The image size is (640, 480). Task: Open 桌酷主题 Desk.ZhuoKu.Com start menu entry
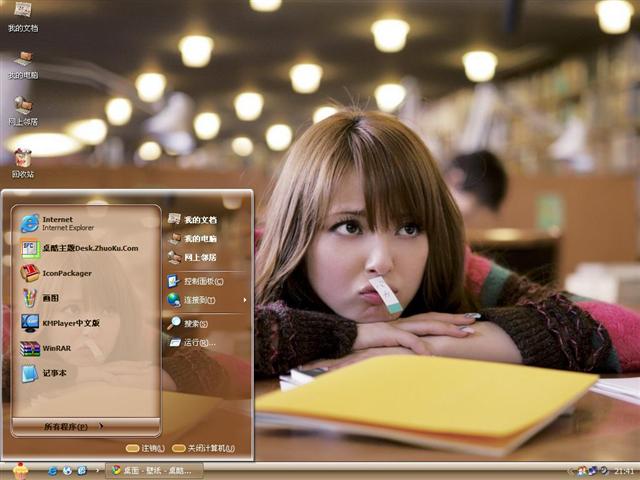(80, 248)
